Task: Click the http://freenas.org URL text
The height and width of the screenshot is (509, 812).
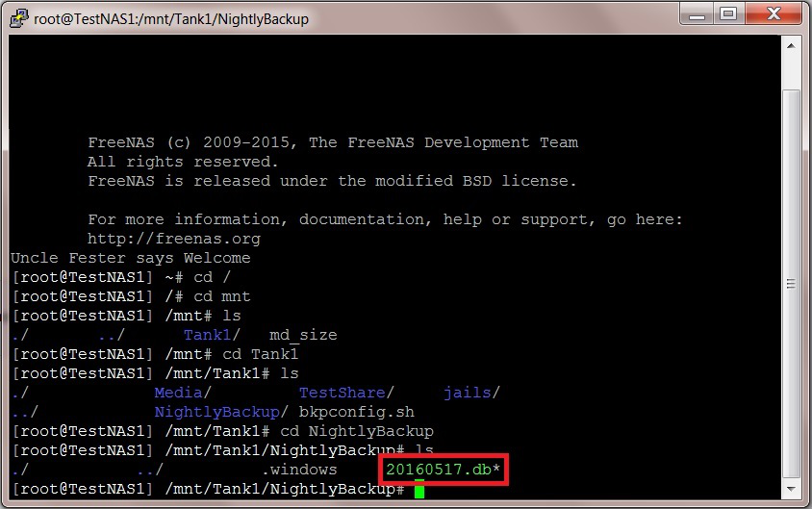Action: (x=173, y=239)
